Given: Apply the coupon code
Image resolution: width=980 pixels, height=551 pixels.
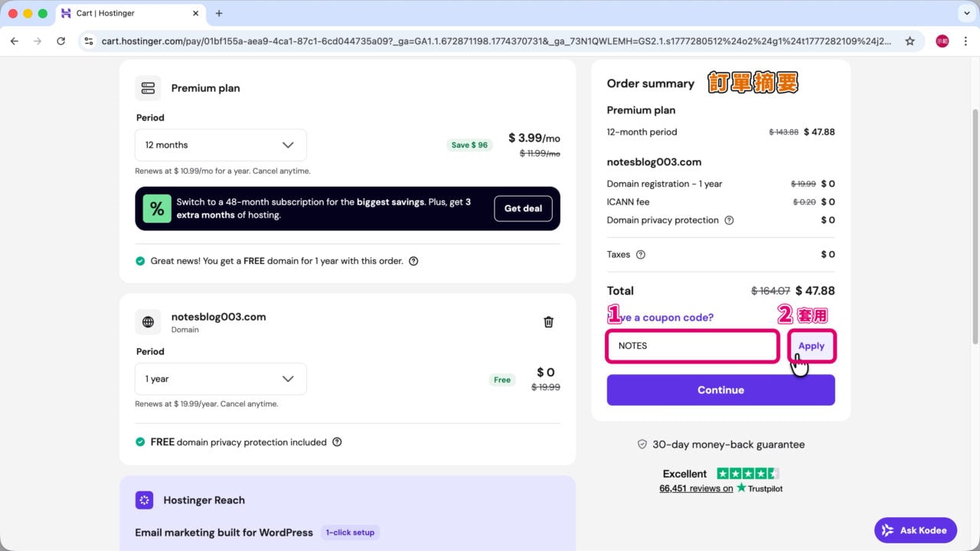Looking at the screenshot, I should pos(812,346).
